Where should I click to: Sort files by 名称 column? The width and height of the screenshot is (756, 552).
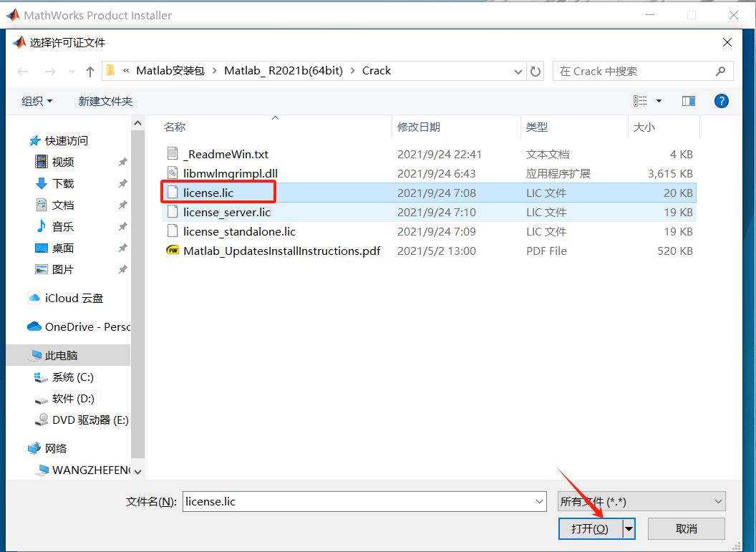(174, 127)
